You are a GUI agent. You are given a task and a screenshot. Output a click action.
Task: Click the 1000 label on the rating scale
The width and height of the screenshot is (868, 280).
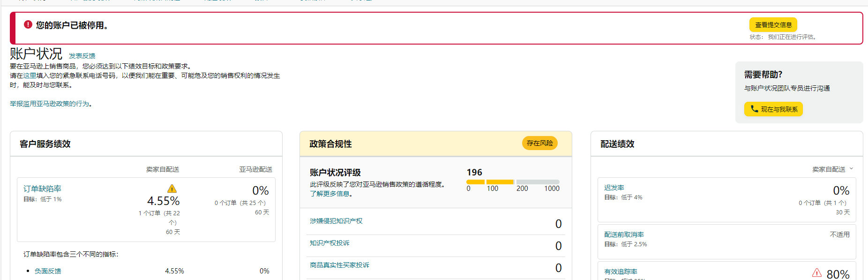[x=552, y=189]
